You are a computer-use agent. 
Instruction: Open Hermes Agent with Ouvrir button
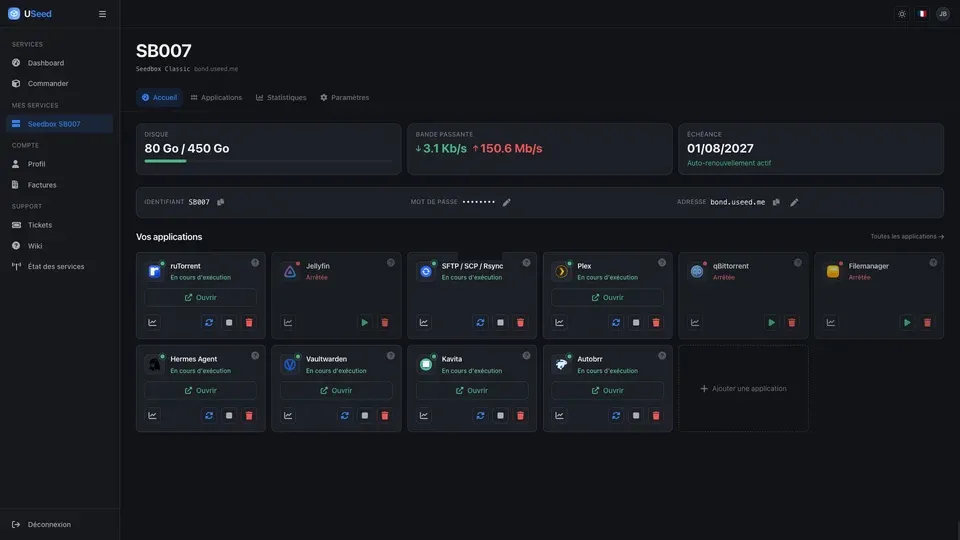click(x=201, y=391)
